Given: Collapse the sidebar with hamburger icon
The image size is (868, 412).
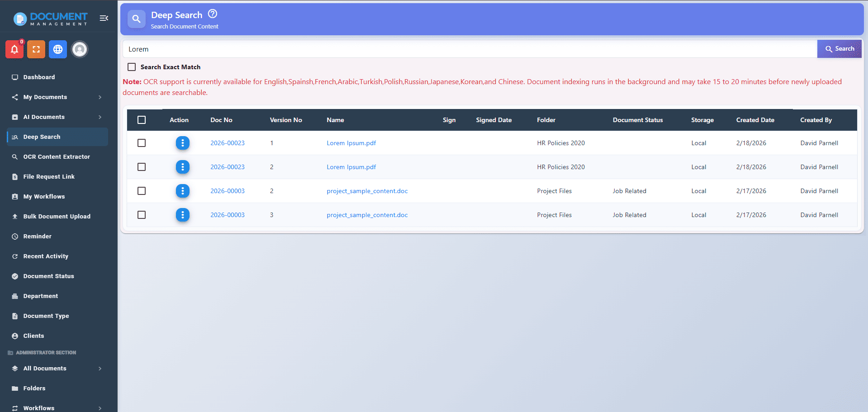Looking at the screenshot, I should click(x=104, y=18).
